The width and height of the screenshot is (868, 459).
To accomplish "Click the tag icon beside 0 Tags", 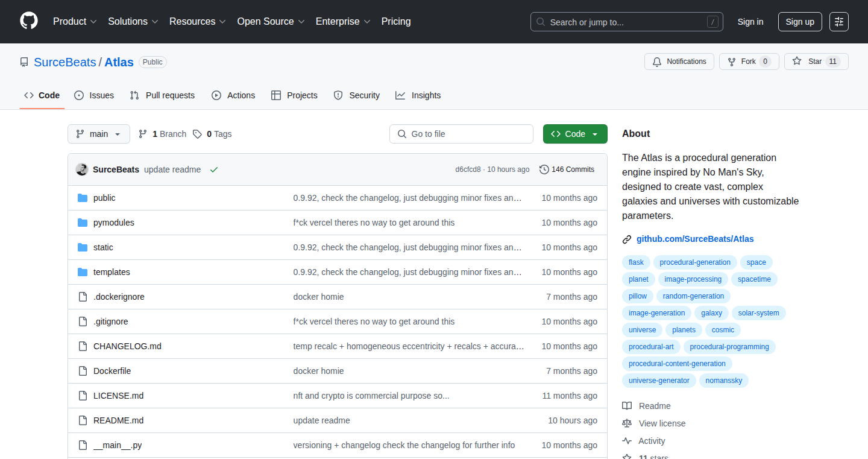I will 197,134.
